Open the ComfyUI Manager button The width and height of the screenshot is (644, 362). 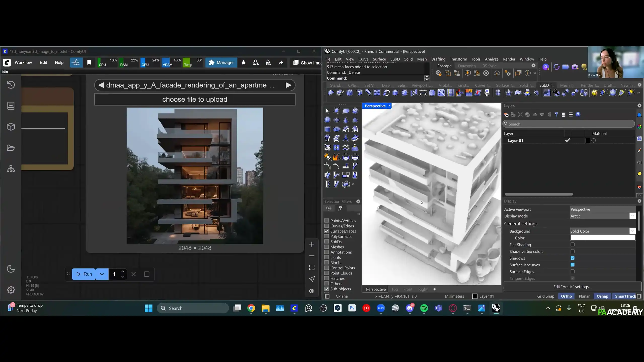point(221,63)
